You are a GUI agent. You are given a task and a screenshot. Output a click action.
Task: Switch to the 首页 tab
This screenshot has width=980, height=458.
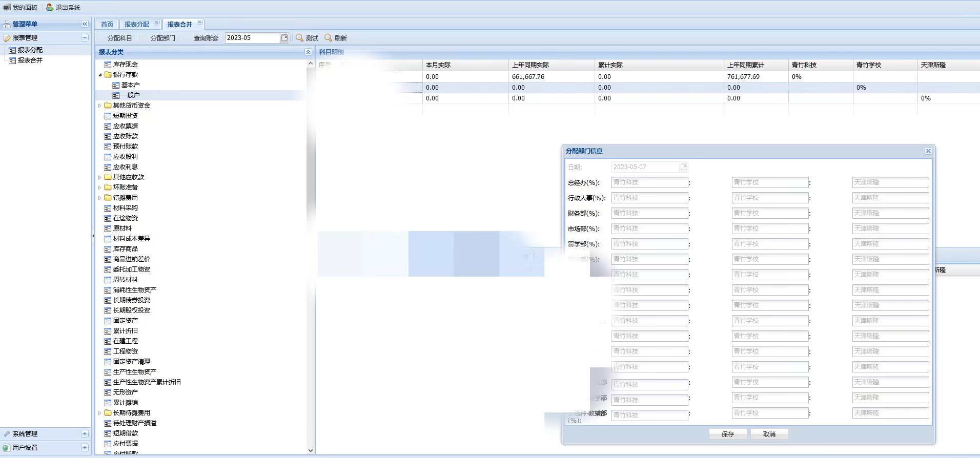pos(107,24)
